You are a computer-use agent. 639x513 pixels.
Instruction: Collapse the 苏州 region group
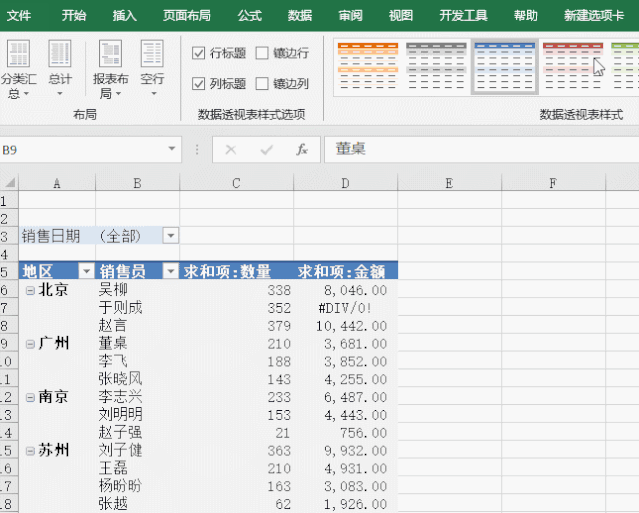coord(30,451)
